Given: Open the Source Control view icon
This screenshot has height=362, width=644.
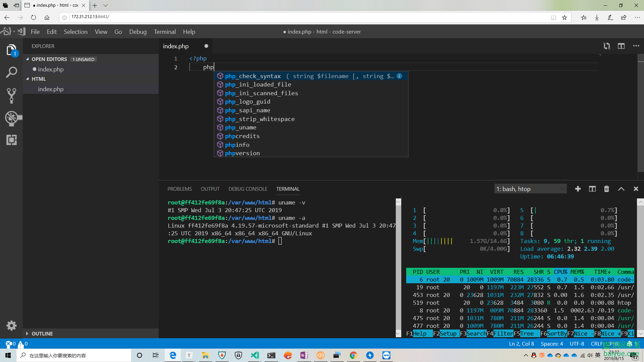Looking at the screenshot, I should click(11, 96).
